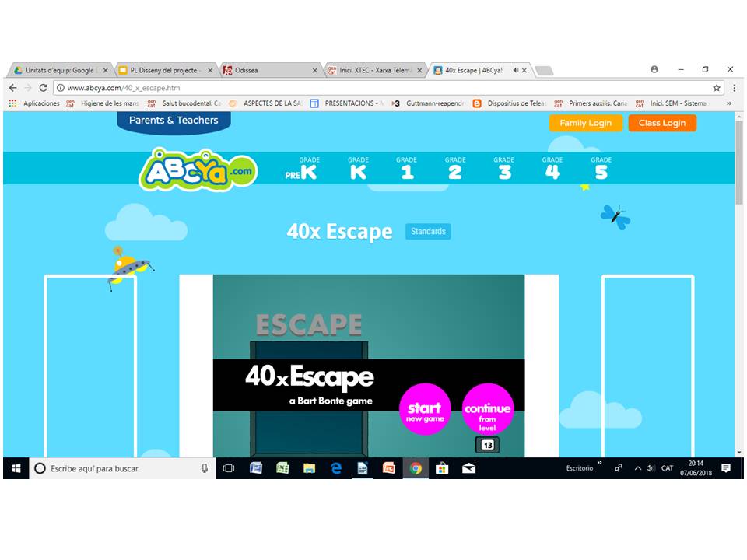The width and height of the screenshot is (747, 560).
Task: Select the Grade 3 menu item
Action: 504,169
